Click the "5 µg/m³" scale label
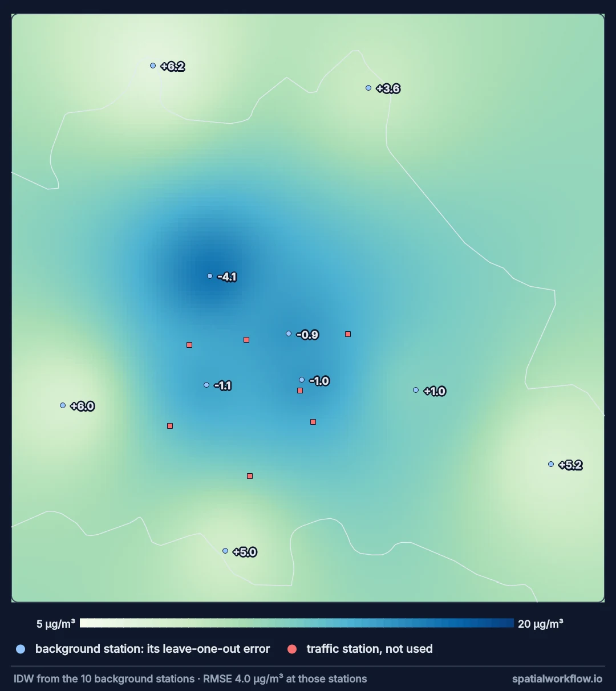616x691 pixels. [x=56, y=624]
